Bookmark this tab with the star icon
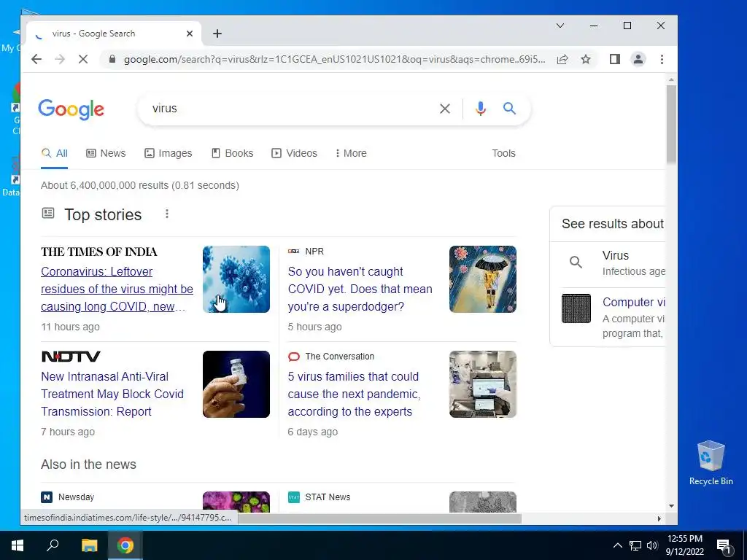This screenshot has width=747, height=560. pyautogui.click(x=586, y=60)
